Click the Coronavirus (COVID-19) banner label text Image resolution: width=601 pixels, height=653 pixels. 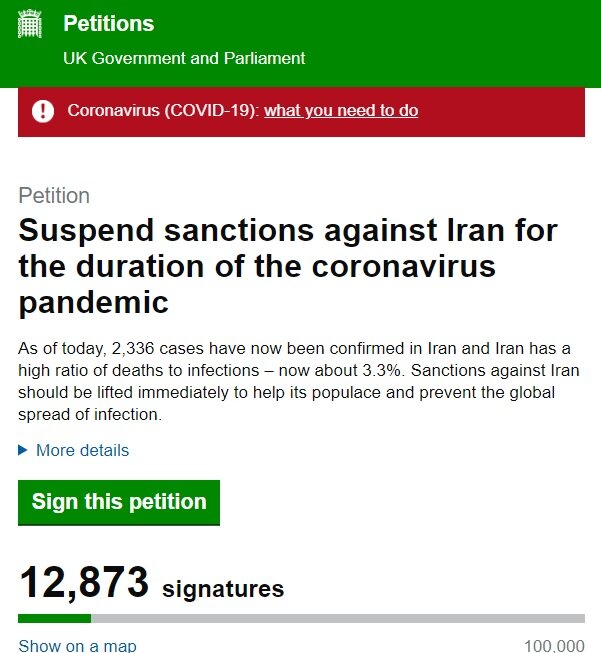coord(163,111)
